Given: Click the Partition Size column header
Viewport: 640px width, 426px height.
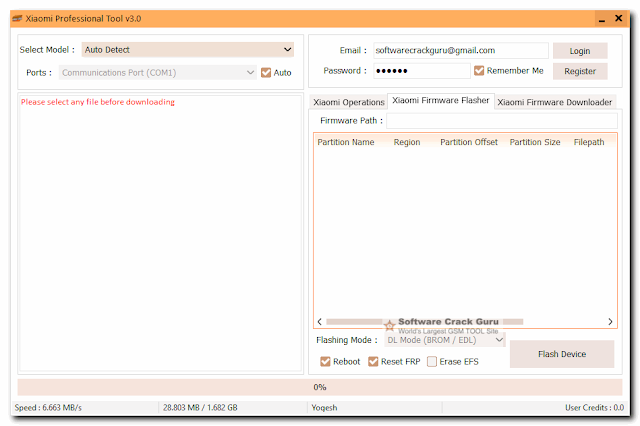Looking at the screenshot, I should [x=535, y=142].
